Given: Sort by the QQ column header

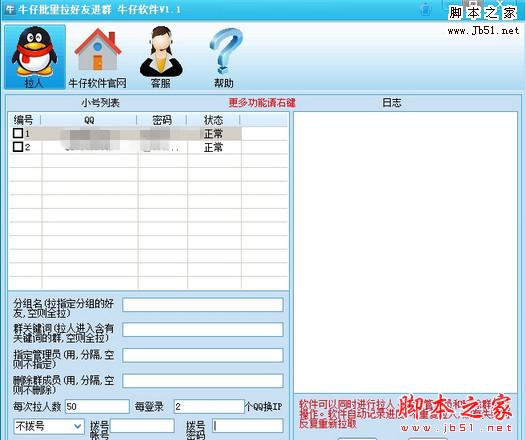Looking at the screenshot, I should click(x=89, y=120).
